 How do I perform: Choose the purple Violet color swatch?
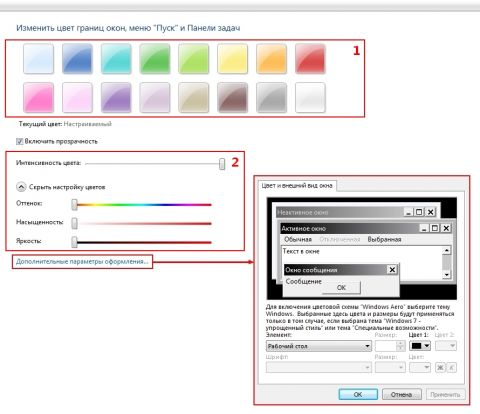coord(116,98)
